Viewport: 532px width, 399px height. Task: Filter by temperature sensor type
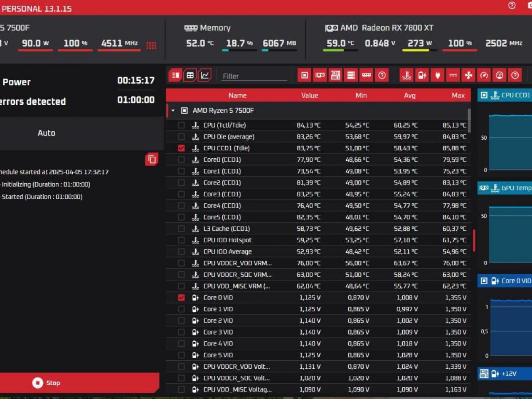(406, 75)
